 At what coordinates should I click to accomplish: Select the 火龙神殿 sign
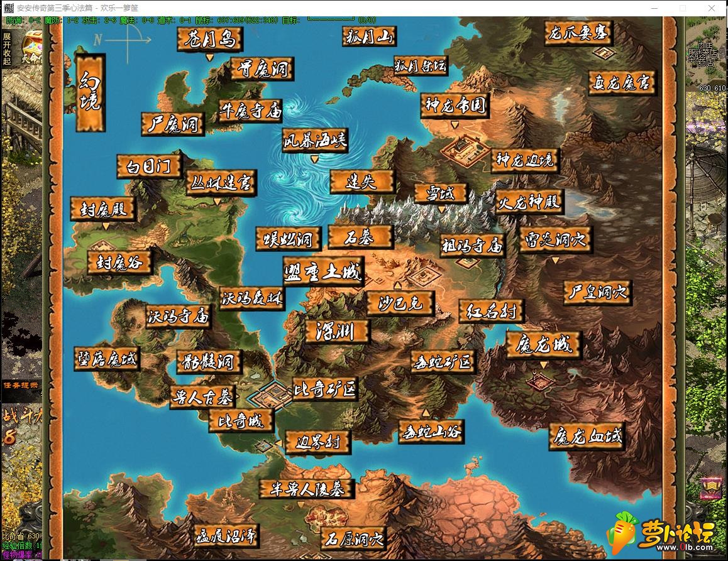[x=530, y=202]
